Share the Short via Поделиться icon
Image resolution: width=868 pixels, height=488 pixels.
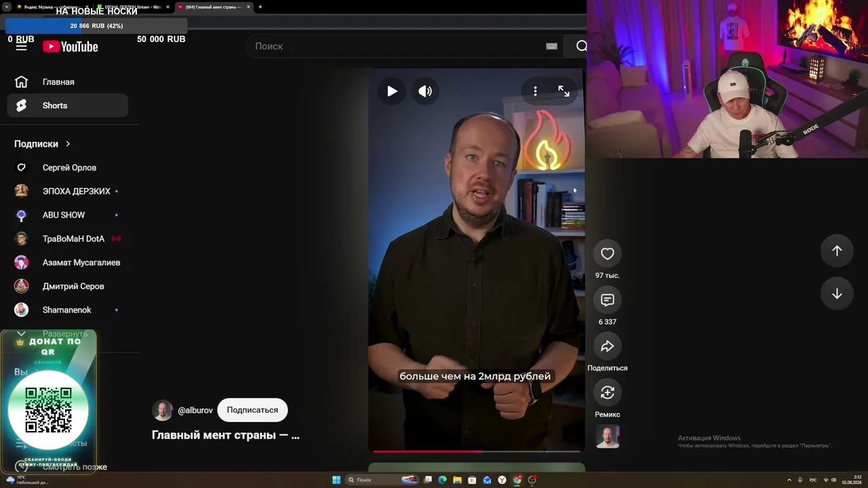[608, 346]
